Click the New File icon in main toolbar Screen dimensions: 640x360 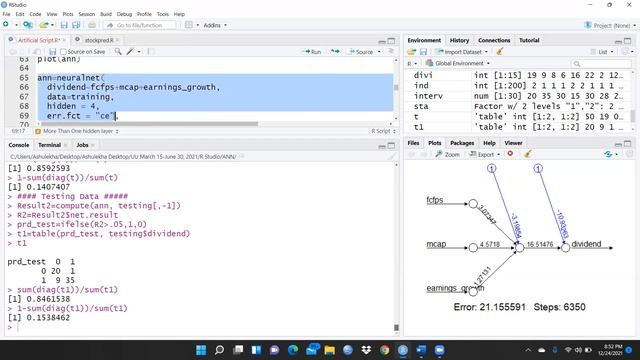click(x=6, y=25)
